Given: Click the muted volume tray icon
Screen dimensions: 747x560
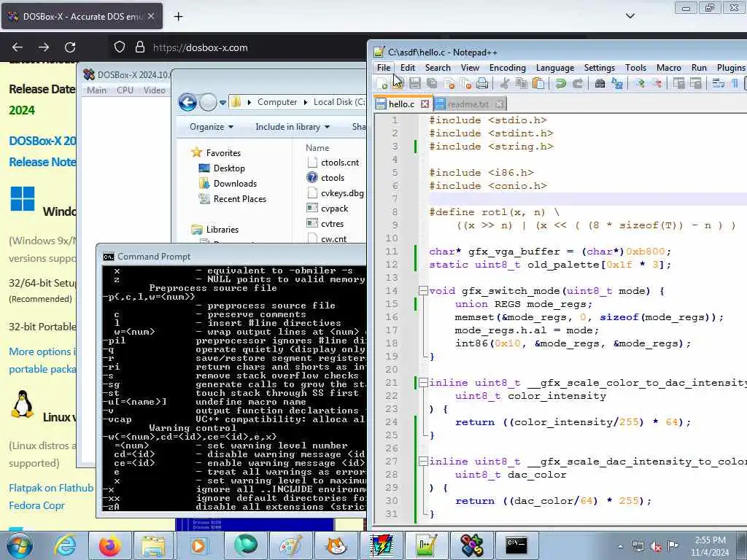Looking at the screenshot, I should (656, 547).
